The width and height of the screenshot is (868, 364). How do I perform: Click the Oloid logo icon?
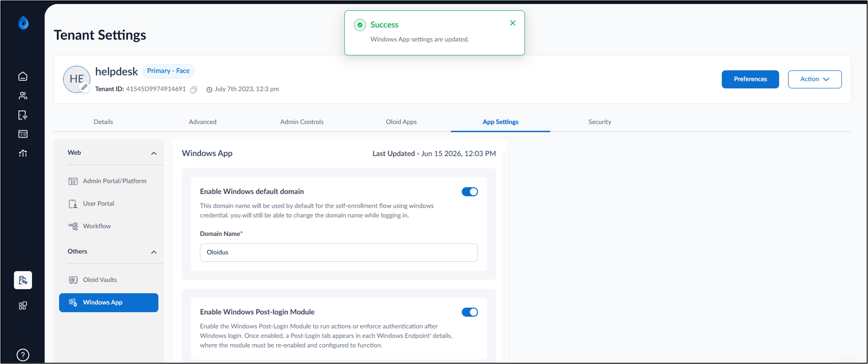pyautogui.click(x=23, y=23)
